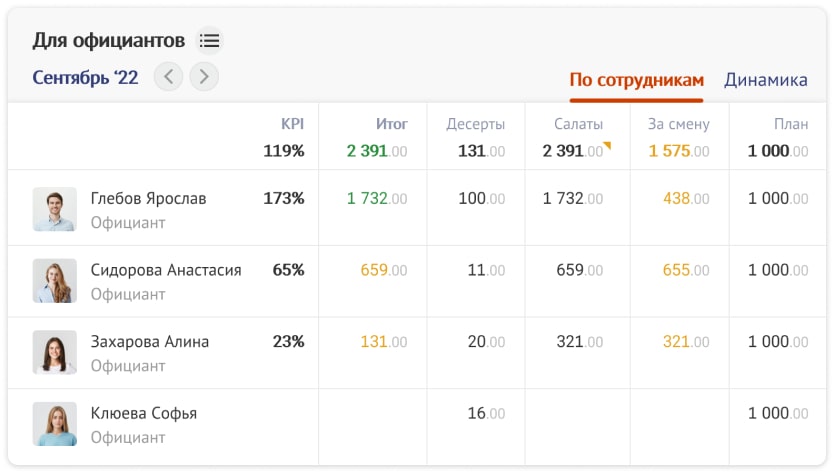Click the За смену column header
This screenshot has height=475, width=834.
click(x=678, y=125)
